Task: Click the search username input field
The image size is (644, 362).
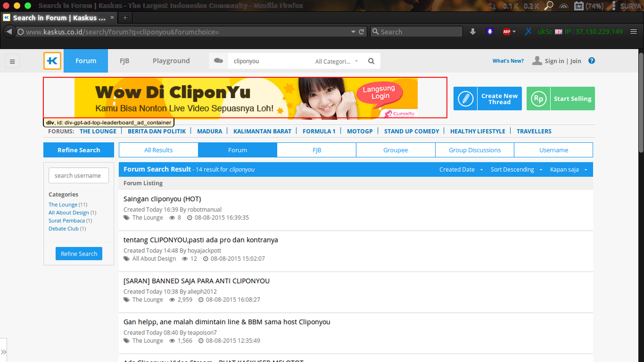Action: (78, 175)
